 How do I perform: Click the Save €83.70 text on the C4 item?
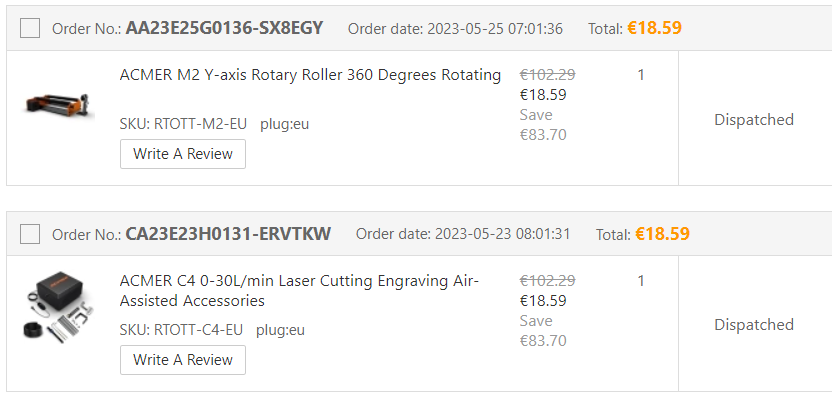543,330
